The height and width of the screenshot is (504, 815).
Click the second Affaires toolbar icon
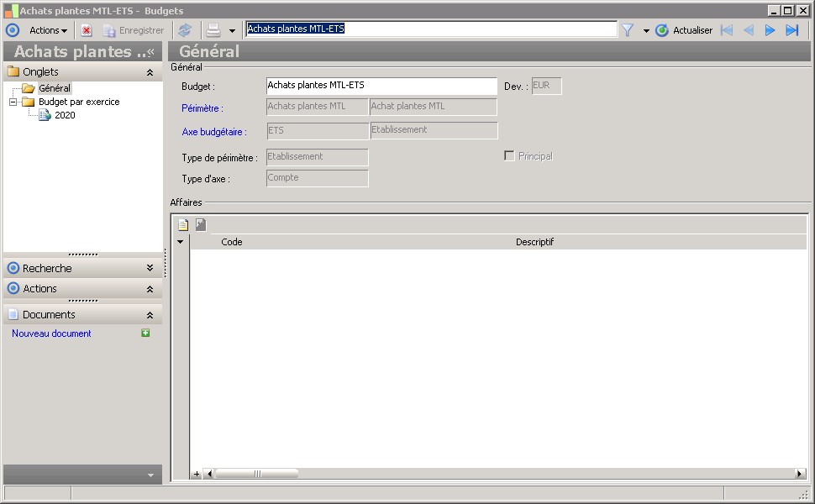tap(201, 224)
